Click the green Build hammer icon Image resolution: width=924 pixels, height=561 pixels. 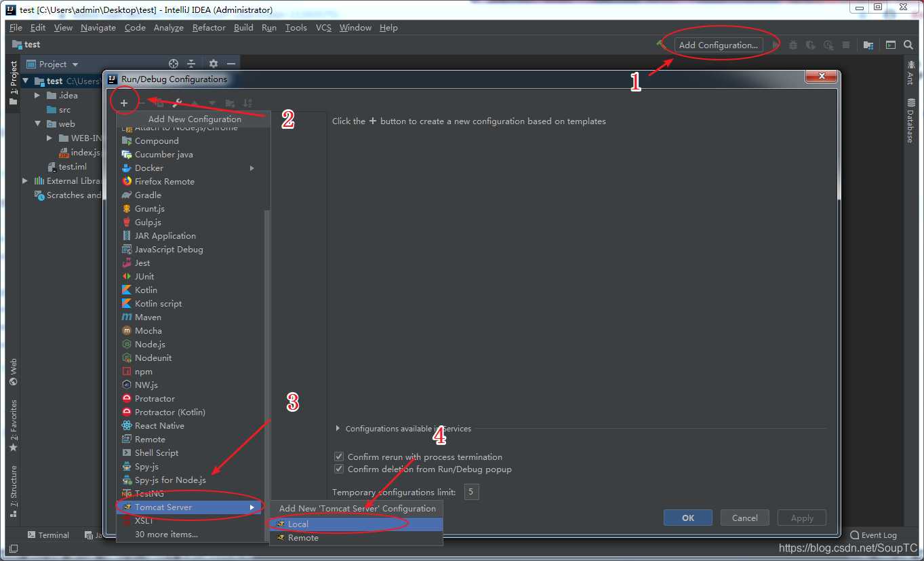click(x=662, y=45)
